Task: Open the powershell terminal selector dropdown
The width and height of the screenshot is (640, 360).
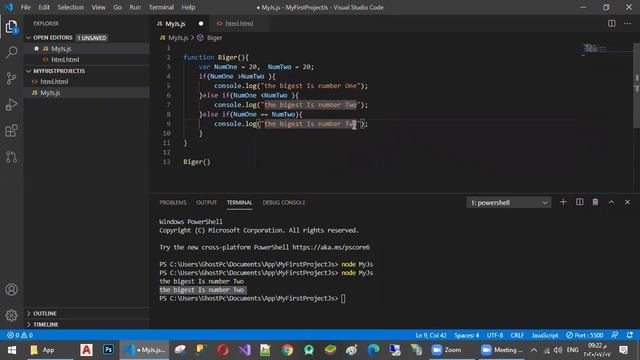Action: pyautogui.click(x=509, y=202)
